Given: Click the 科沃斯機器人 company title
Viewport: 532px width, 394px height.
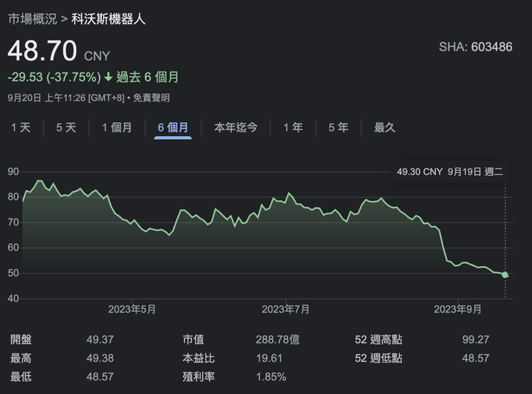Looking at the screenshot, I should click(x=108, y=19).
